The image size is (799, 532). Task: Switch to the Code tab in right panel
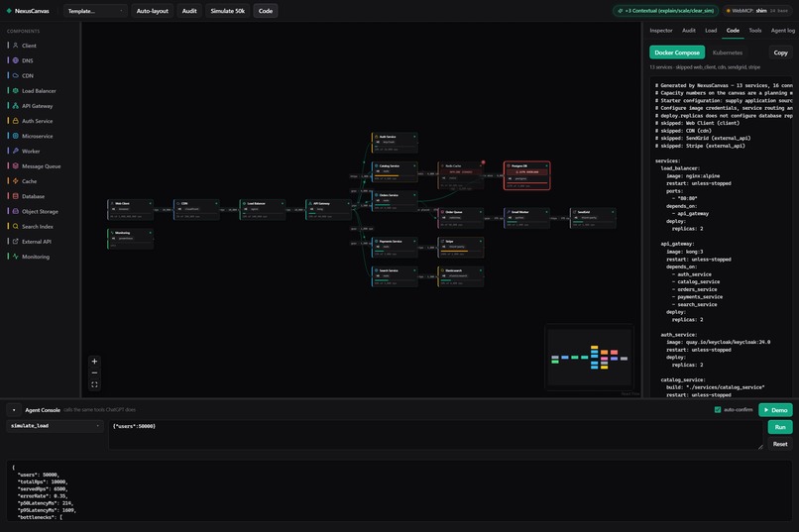(x=733, y=31)
